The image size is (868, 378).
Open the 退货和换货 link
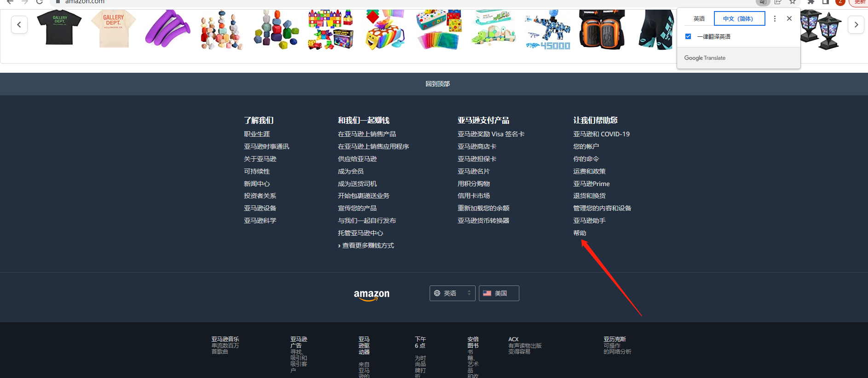(589, 196)
